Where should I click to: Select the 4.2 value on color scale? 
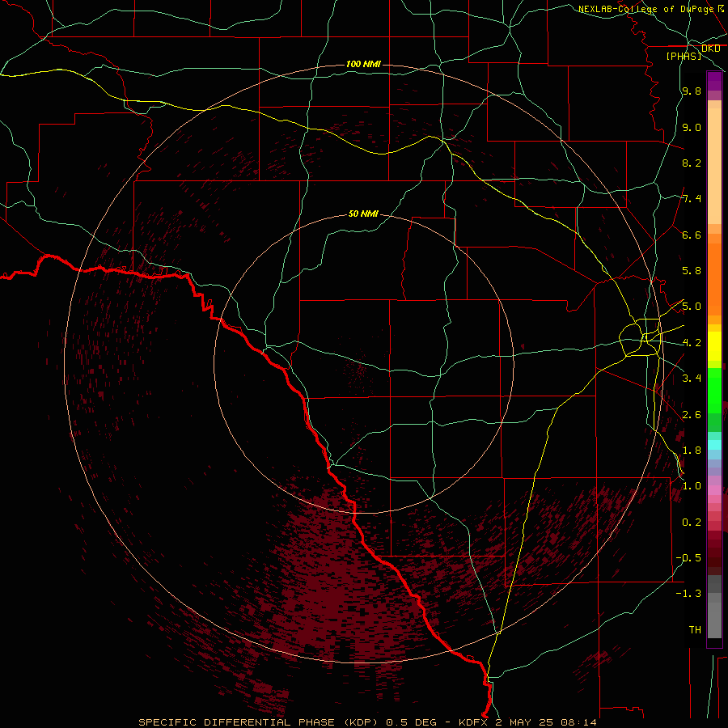tap(692, 343)
